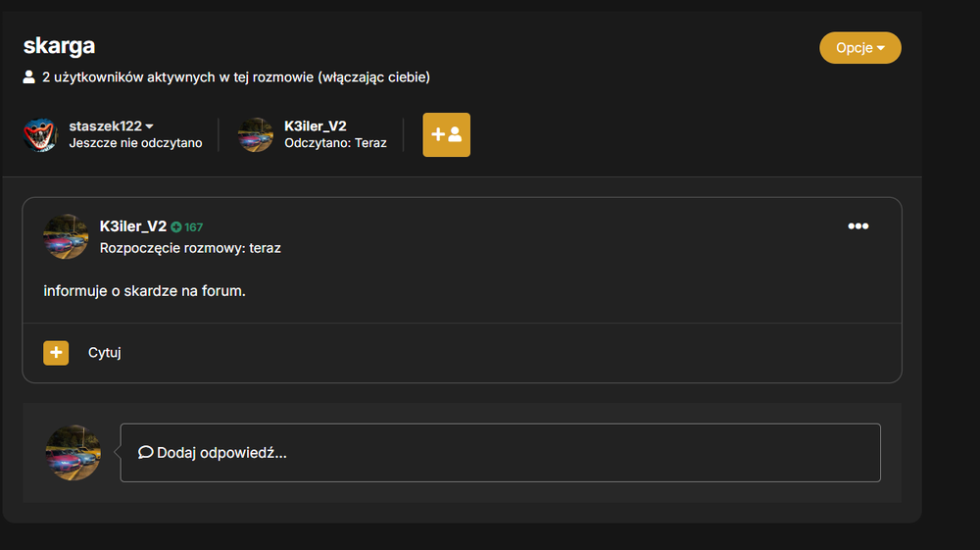Click the yellow plus multiquote icon
980x550 pixels.
(x=56, y=353)
